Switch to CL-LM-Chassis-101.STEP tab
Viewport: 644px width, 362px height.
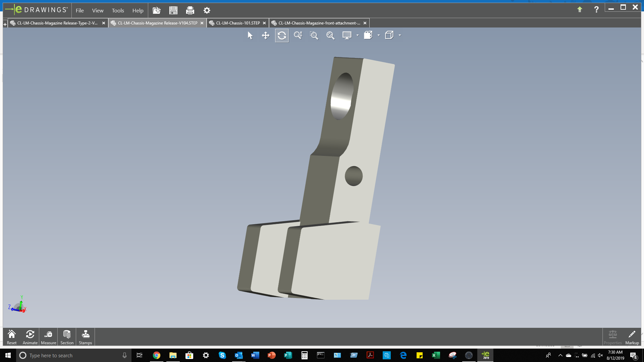click(238, 23)
